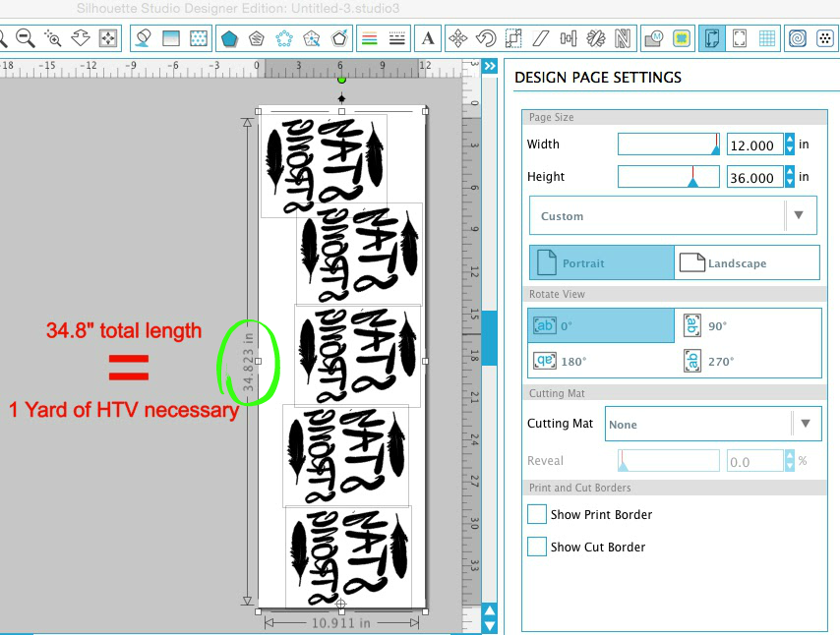The width and height of the screenshot is (840, 635).
Task: Enable the Show Print Border checkbox
Action: 537,514
